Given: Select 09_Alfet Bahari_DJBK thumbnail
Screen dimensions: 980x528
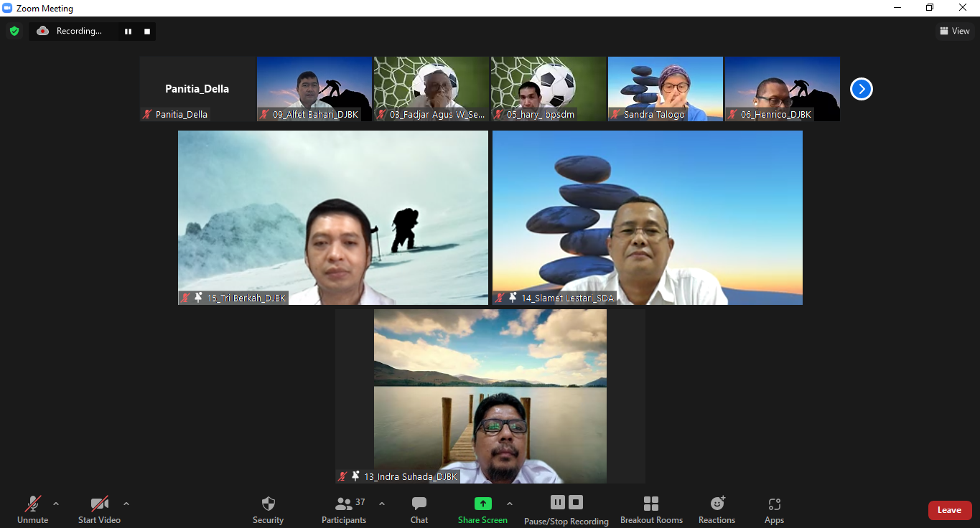Looking at the screenshot, I should (x=314, y=89).
